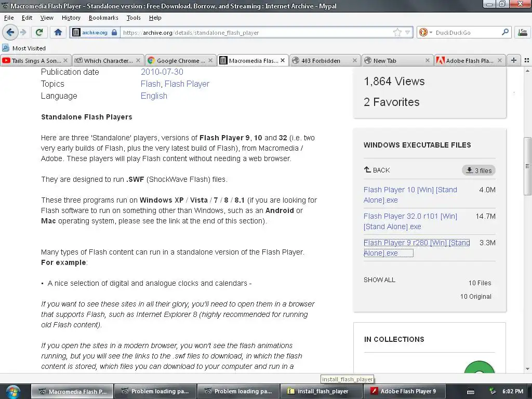
Task: Download Flash Player 9 r280 [Win] exe
Action: (417, 248)
